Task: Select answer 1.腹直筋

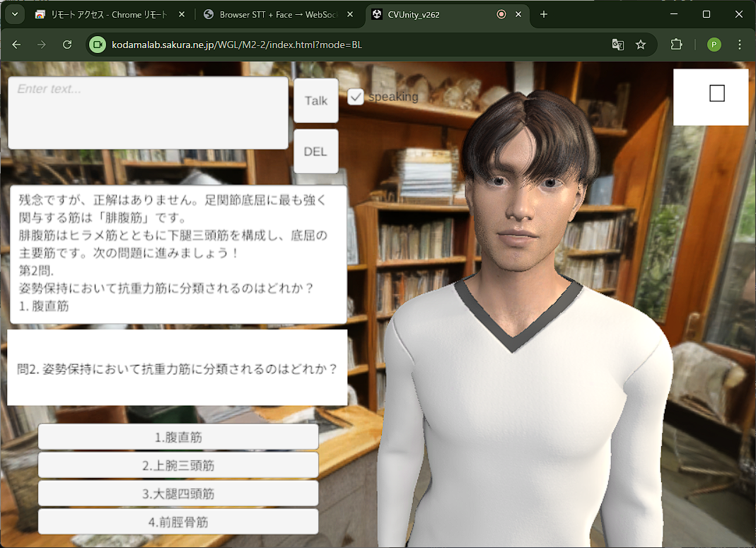Action: pos(178,437)
